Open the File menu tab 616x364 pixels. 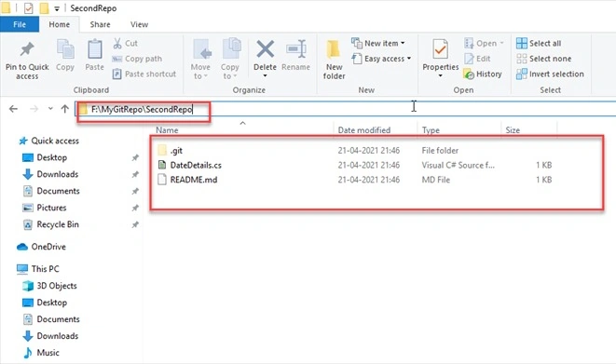tap(20, 24)
